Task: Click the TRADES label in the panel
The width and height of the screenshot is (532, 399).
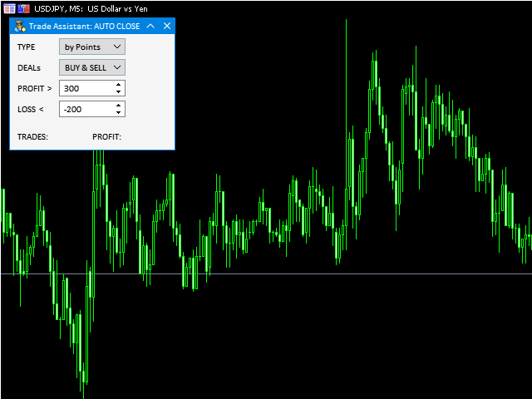Action: click(32, 136)
